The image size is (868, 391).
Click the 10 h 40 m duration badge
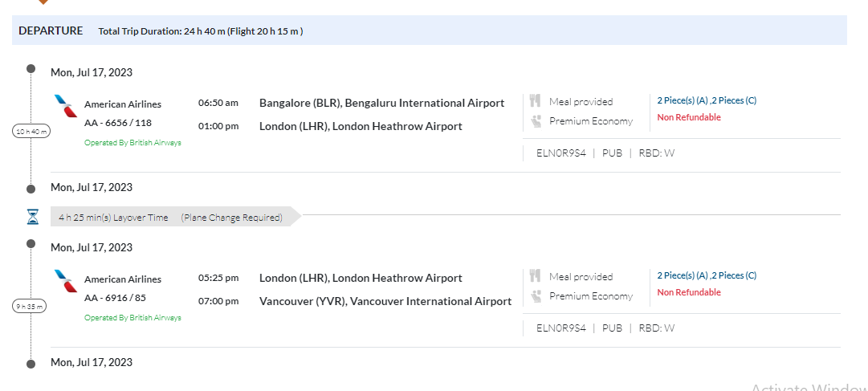pyautogui.click(x=31, y=131)
